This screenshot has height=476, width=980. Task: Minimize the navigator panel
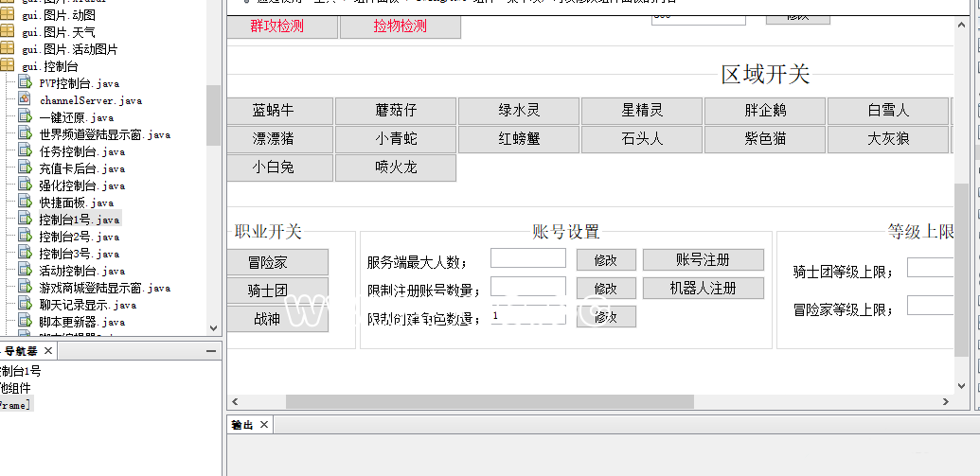[211, 351]
